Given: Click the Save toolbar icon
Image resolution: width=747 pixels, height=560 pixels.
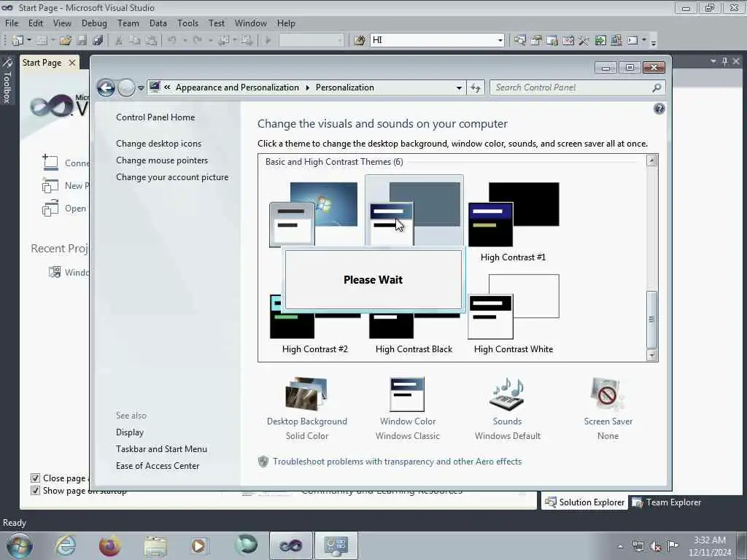Looking at the screenshot, I should [82, 41].
